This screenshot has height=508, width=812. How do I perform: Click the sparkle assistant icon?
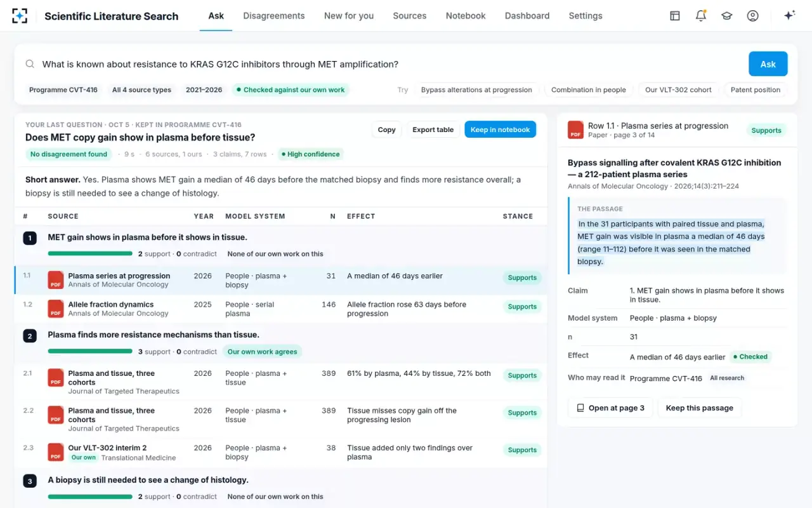pos(790,16)
